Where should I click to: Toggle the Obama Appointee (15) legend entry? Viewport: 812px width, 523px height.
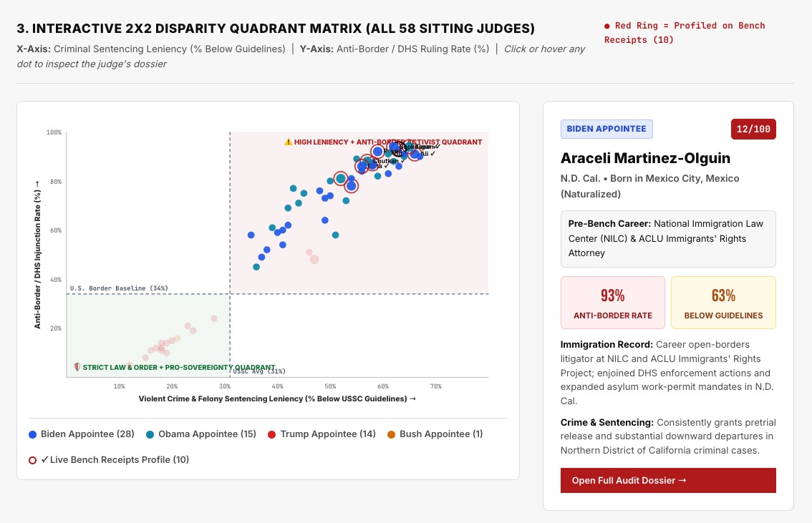[201, 434]
